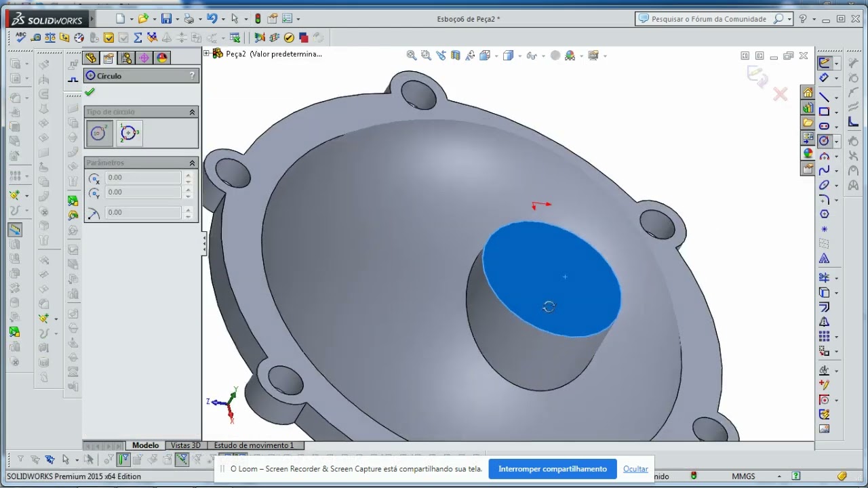Select the Offset Entities tool
The image size is (868, 488).
tap(824, 308)
